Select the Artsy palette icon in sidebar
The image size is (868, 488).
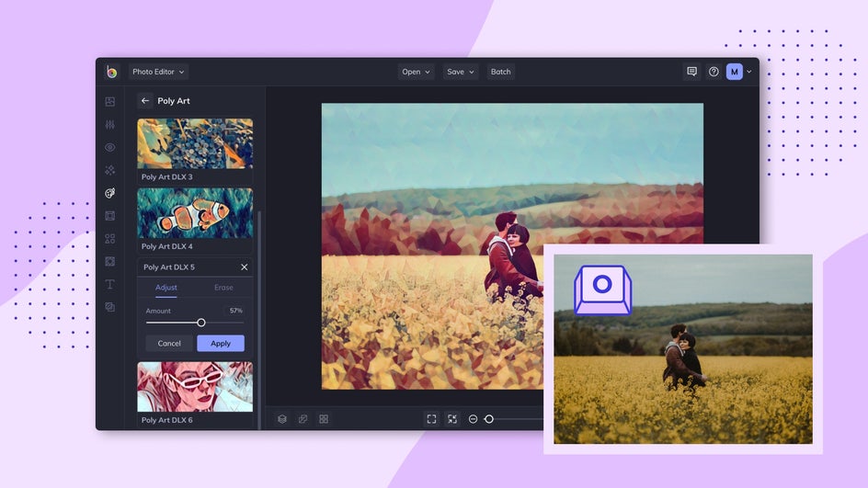110,193
